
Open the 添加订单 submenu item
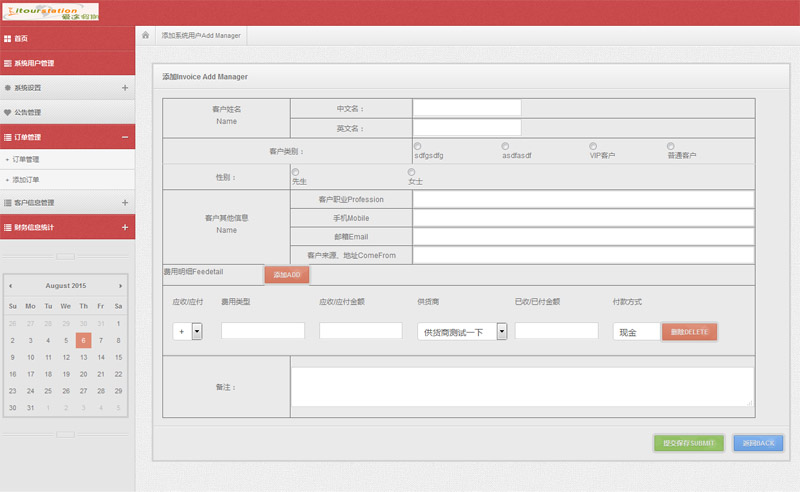[x=26, y=180]
